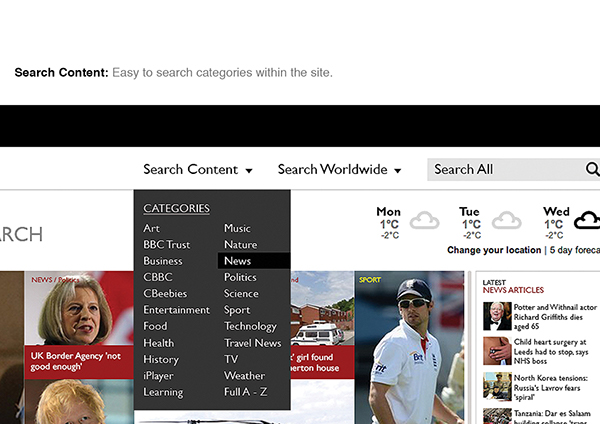Open the Full A - Z listing
This screenshot has height=424, width=600.
click(246, 392)
